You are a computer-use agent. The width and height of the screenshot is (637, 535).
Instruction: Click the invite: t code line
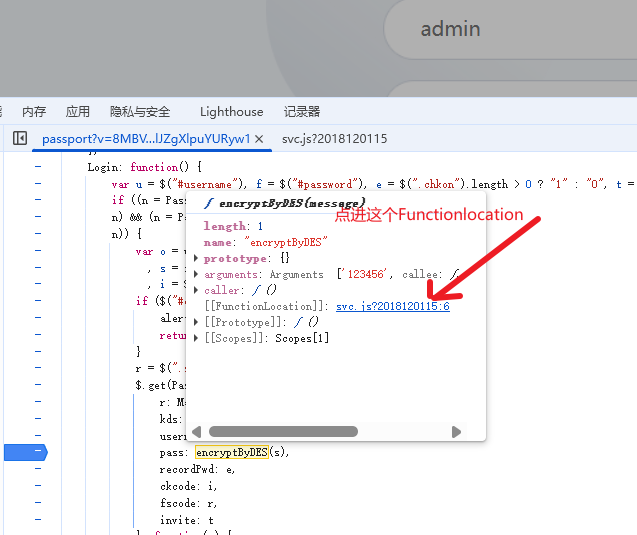pos(186,520)
